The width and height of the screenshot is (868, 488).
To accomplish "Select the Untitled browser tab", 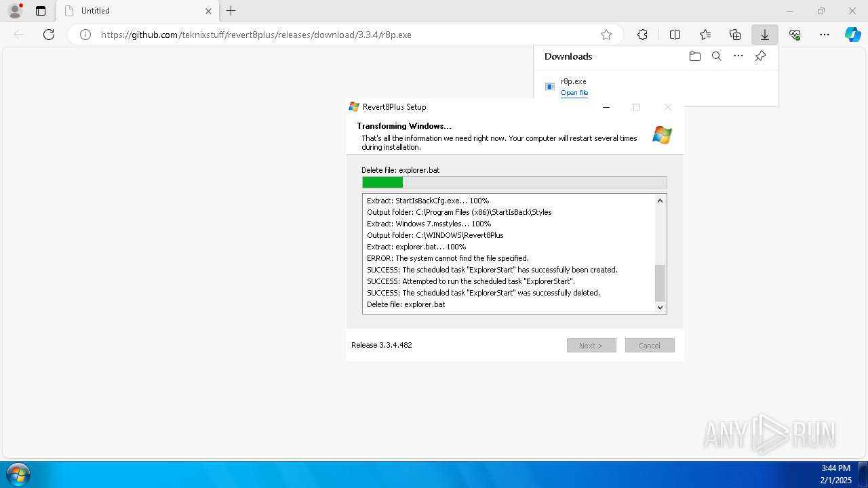I will 138,11.
